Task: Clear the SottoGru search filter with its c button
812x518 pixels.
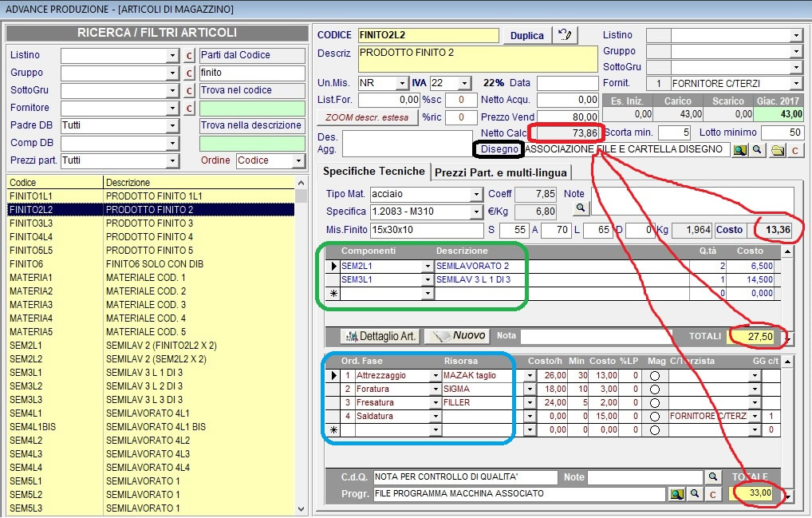Action: tap(189, 91)
